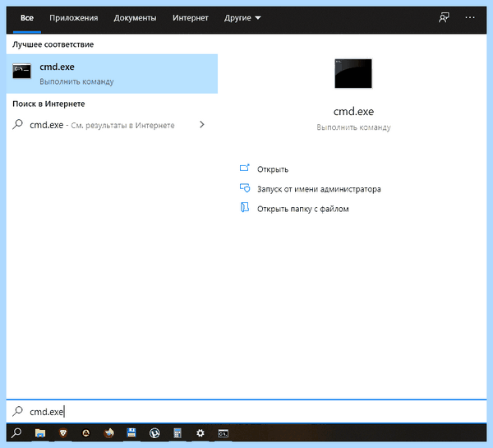Expand the Другие dropdown

242,18
